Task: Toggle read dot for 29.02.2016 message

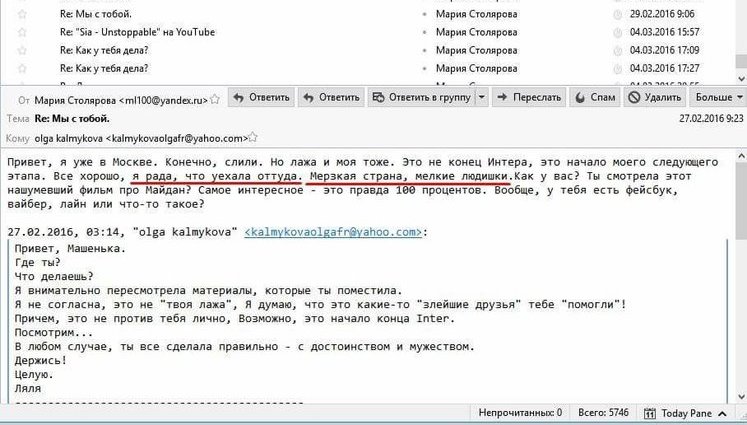Action: click(424, 15)
